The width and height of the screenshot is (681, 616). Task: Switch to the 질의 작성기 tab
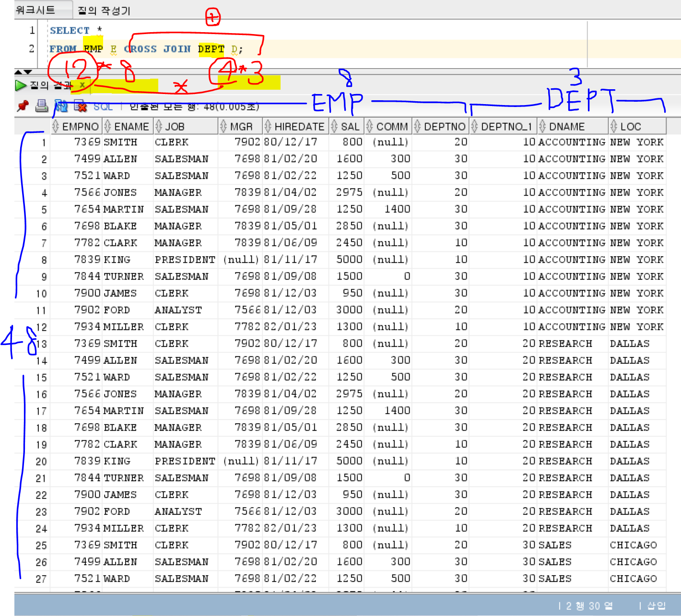(x=104, y=11)
